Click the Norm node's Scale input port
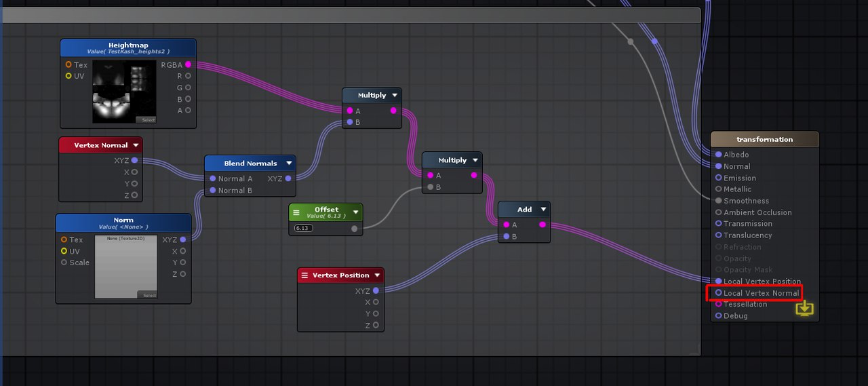This screenshot has height=386, width=868. point(64,263)
